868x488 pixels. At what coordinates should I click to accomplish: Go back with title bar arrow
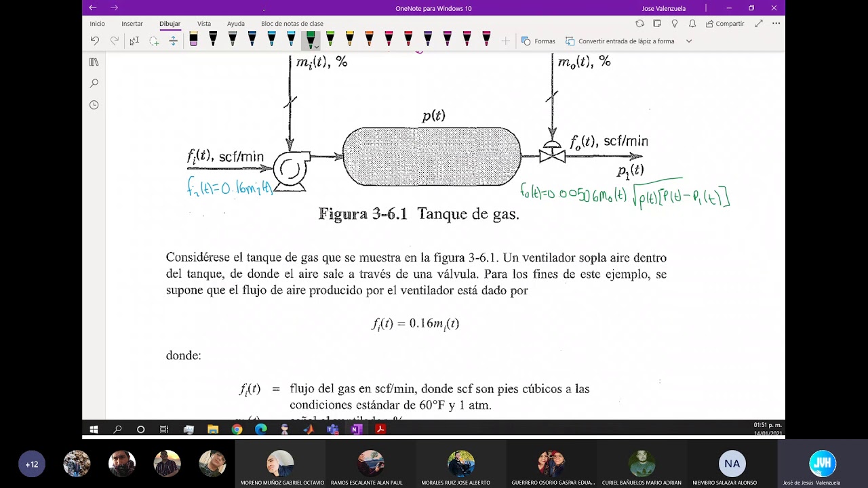(93, 8)
